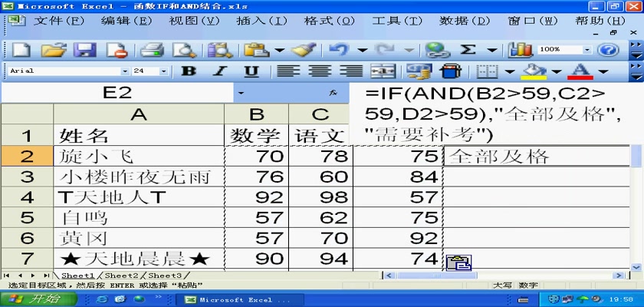
Task: Click the yellow Fill Color button
Action: point(536,71)
